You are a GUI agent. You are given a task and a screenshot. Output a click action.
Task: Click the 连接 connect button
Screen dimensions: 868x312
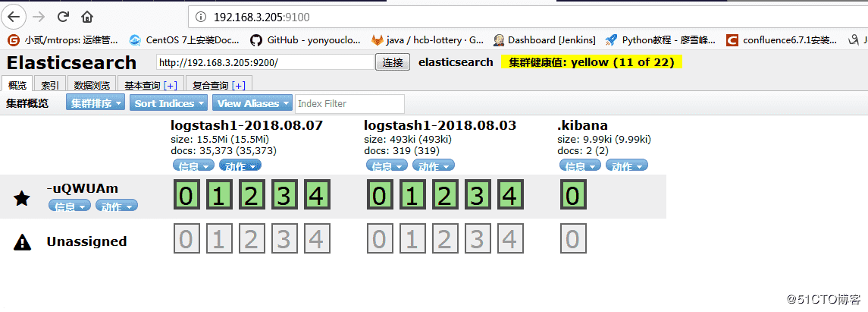393,62
